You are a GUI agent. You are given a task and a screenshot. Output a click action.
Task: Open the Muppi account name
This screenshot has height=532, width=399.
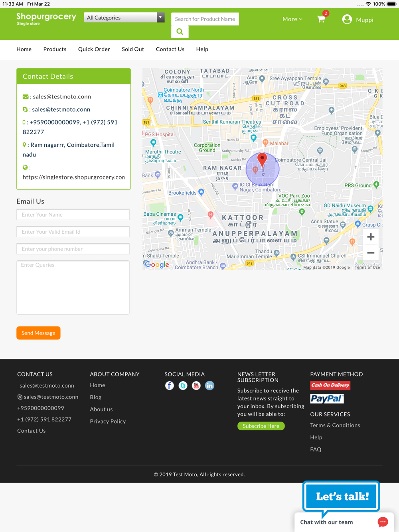pyautogui.click(x=365, y=20)
